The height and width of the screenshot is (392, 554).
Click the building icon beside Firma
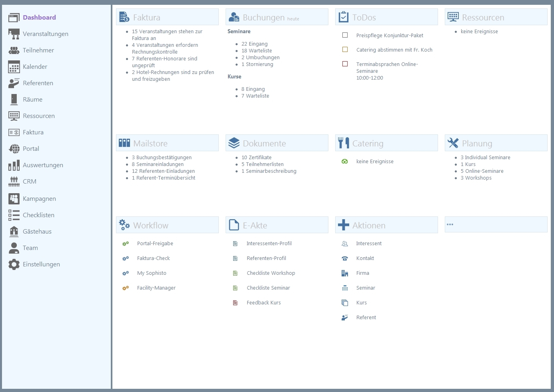coord(345,273)
